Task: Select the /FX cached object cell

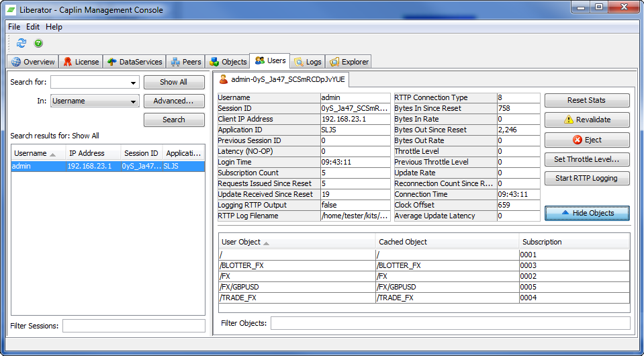Action: point(447,276)
